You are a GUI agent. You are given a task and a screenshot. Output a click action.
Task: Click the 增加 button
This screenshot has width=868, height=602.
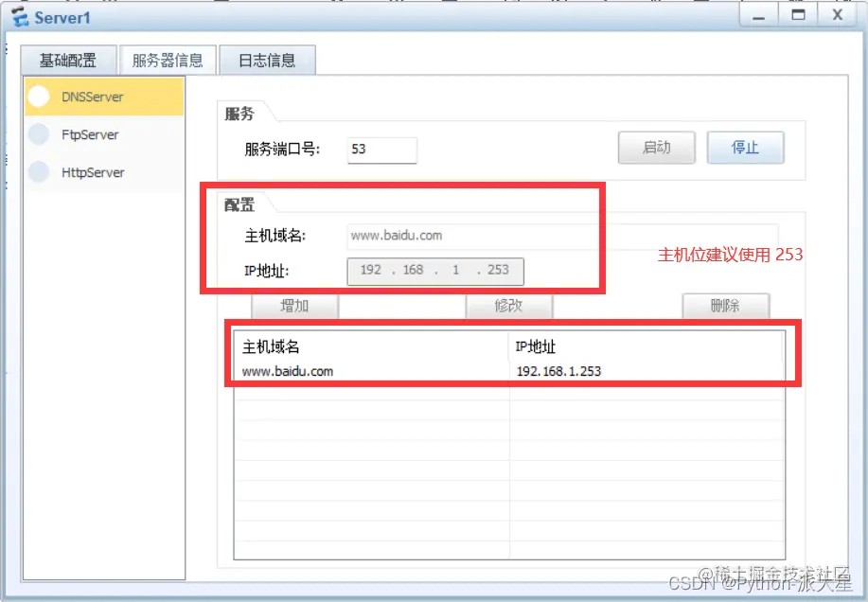coord(294,306)
